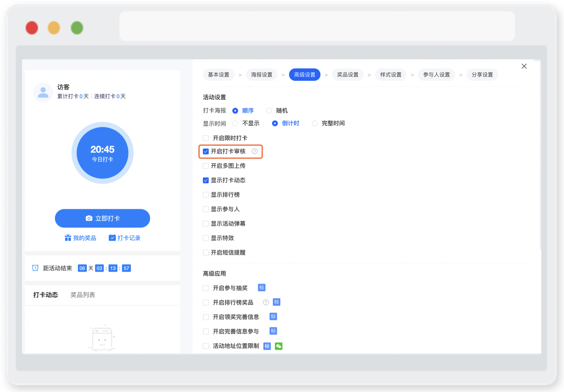This screenshot has height=392, width=564.
Task: Click the 标 badge beside 开启完善信息参与
Action: coord(273,331)
